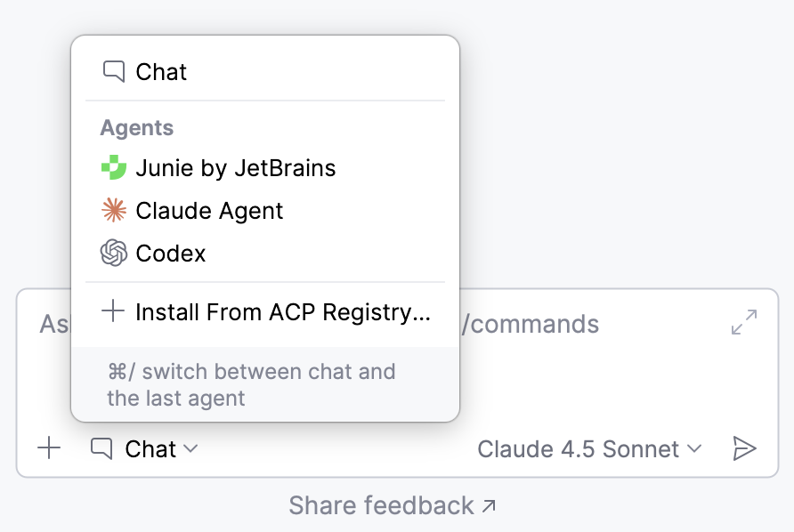Click the chevron next to Chat label
794x532 pixels.
(190, 450)
